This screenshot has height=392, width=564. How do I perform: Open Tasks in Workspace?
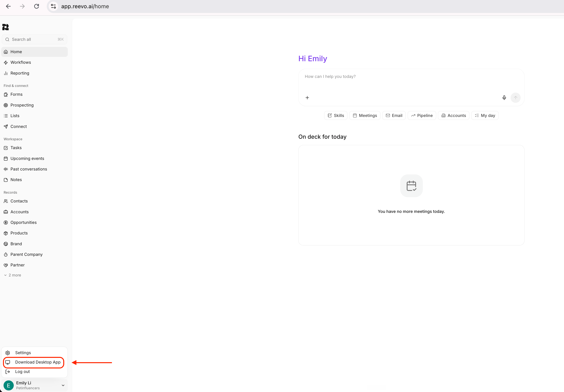click(34, 148)
